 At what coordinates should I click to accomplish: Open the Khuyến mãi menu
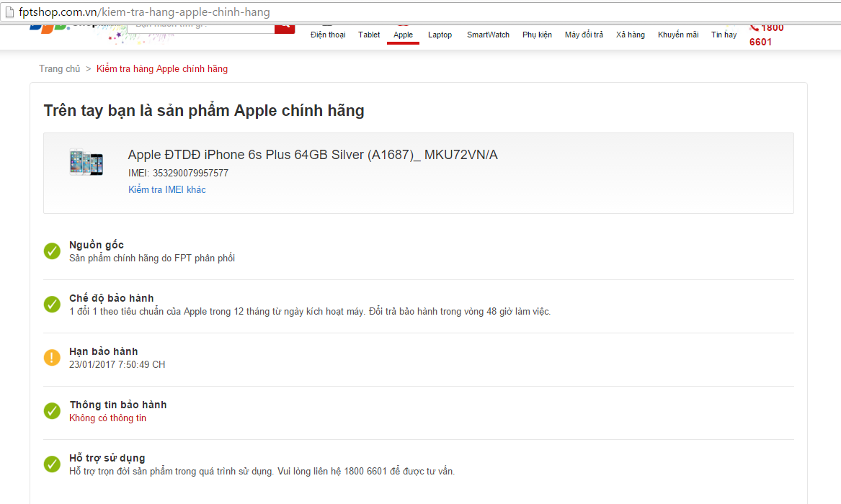coord(678,35)
